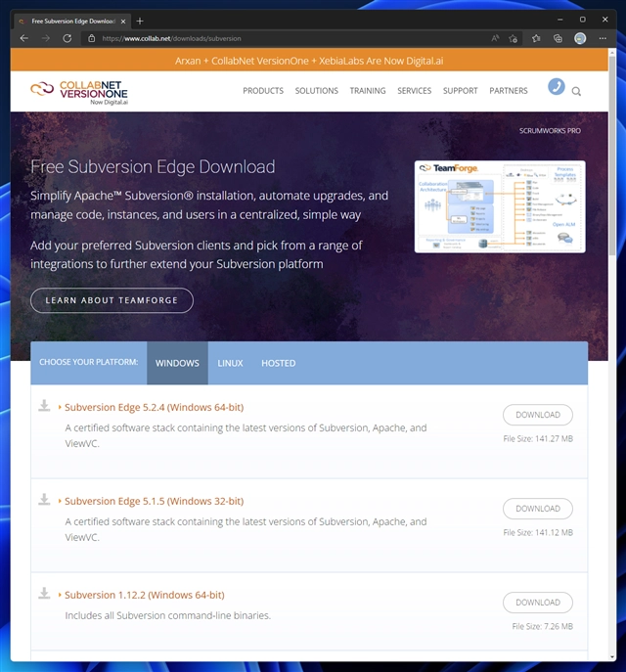Click the File Size: 141.12 MB text

[538, 533]
